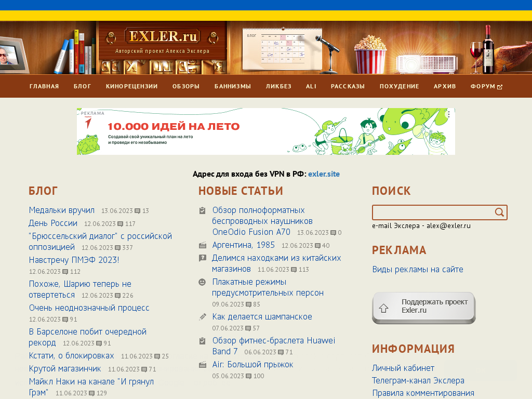Click the Поддержать проект Exler.ru button
This screenshot has height=399, width=532.
pyautogui.click(x=424, y=308)
